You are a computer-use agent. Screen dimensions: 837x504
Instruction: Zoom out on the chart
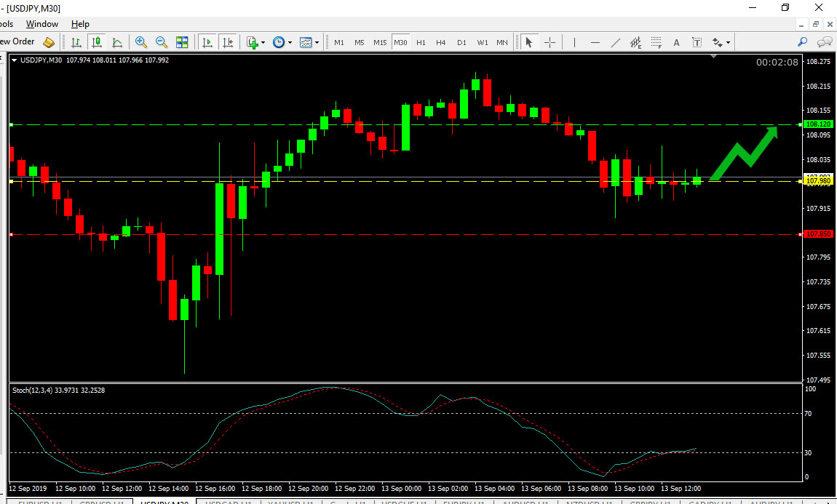(x=161, y=42)
